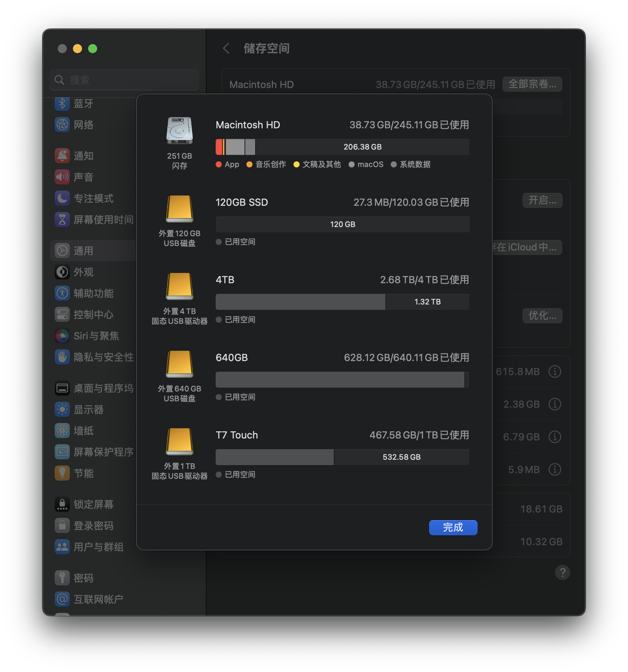Select 已用空间 under 120GB SSD
This screenshot has width=628, height=672.
pos(219,242)
